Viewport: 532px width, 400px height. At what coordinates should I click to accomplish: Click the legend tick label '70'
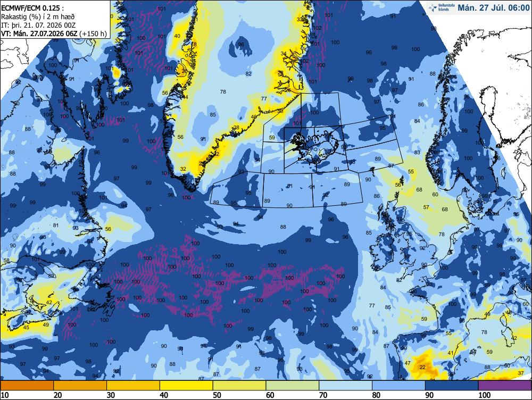(323, 395)
